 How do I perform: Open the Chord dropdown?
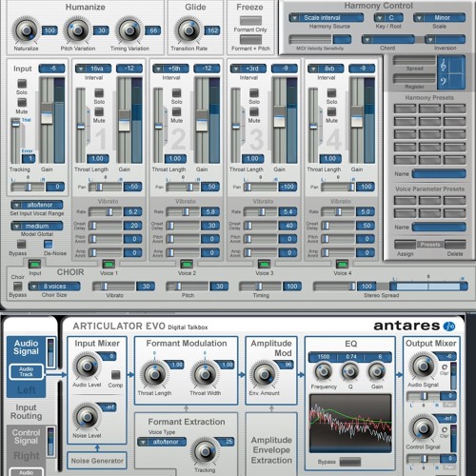point(388,40)
